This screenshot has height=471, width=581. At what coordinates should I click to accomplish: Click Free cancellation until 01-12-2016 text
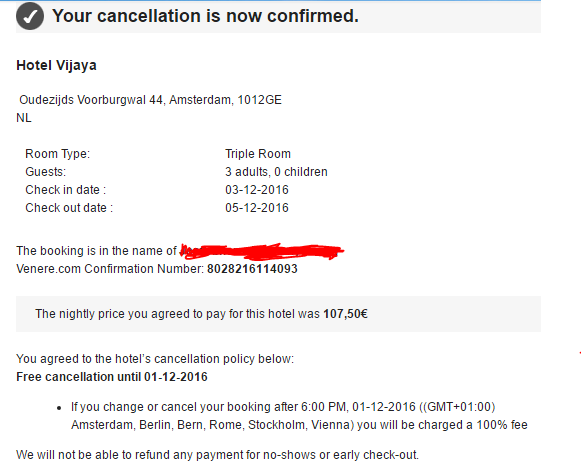112,377
